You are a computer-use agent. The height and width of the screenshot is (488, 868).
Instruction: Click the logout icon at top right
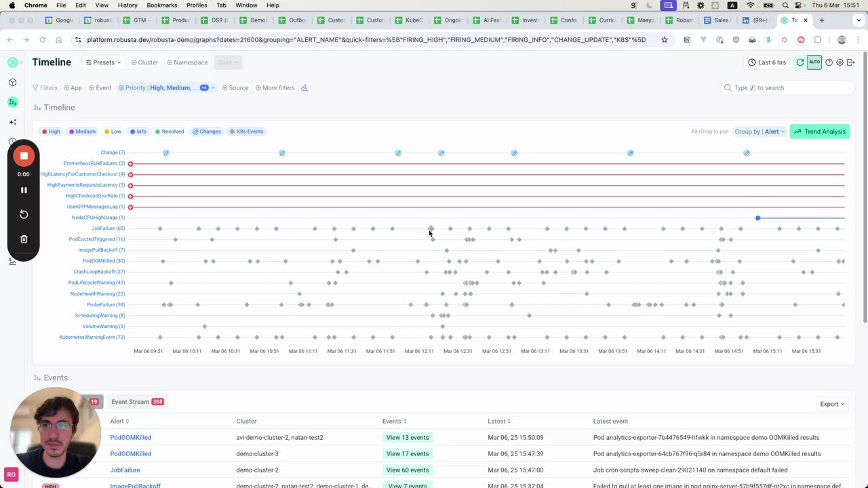click(x=850, y=62)
